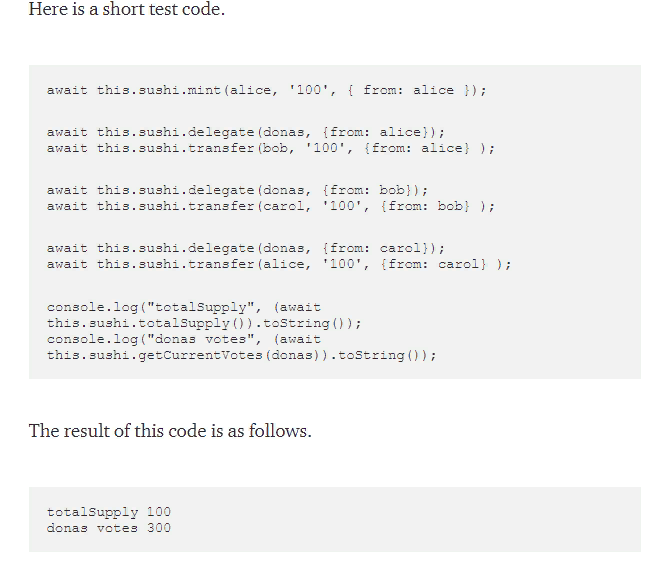Click the console.log "donas votes" line

click(x=184, y=339)
